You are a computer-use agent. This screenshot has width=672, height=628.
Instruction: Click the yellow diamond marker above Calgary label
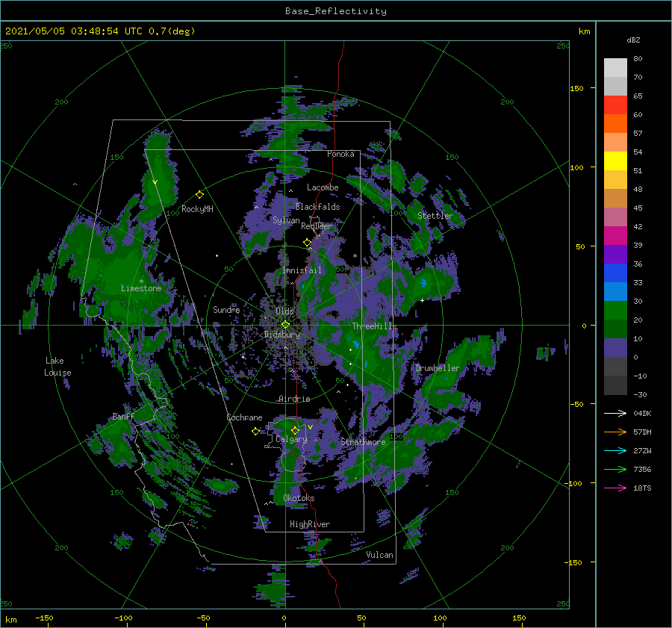click(x=295, y=430)
